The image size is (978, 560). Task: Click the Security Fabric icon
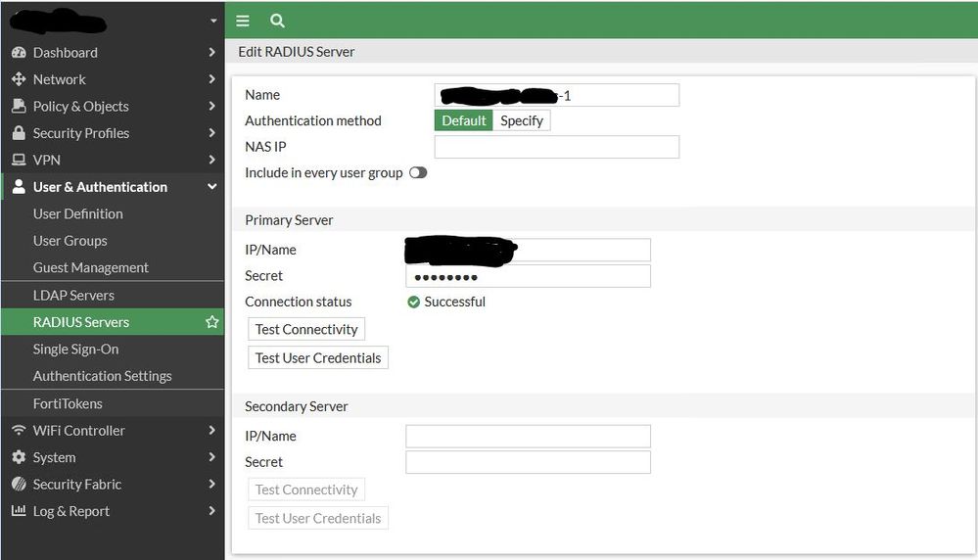pyautogui.click(x=19, y=484)
